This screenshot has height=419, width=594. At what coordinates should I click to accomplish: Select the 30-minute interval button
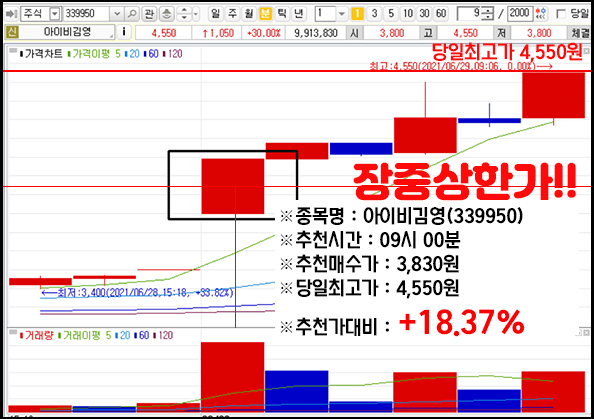coord(424,14)
